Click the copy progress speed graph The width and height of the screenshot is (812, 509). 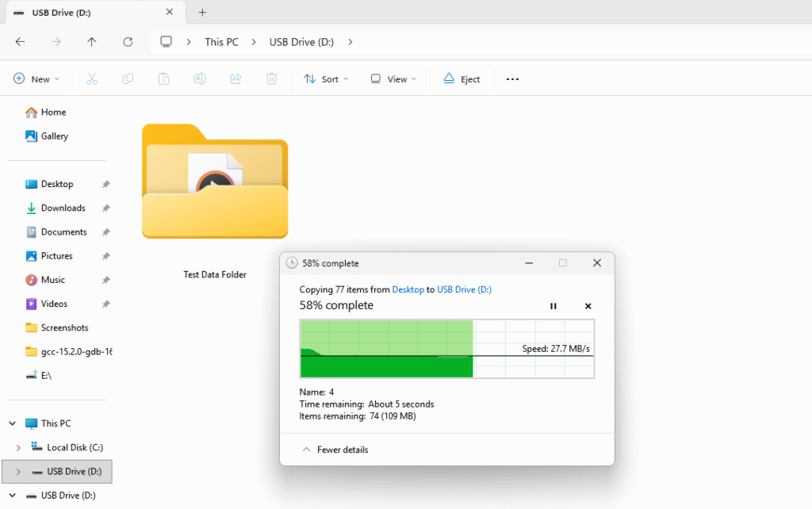pos(446,349)
